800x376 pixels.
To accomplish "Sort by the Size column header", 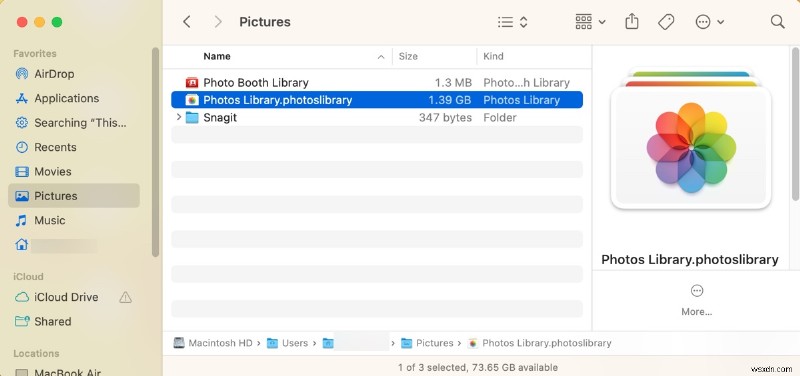I will (x=408, y=56).
